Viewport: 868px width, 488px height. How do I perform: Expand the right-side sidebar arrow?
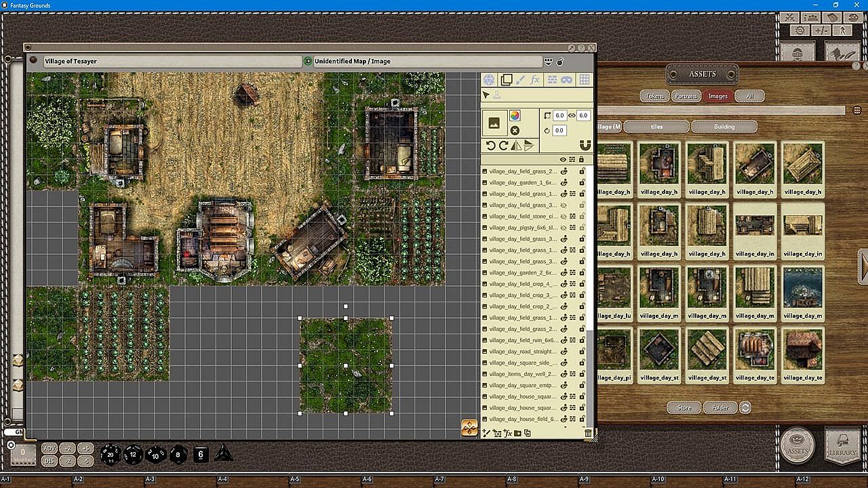(863, 266)
